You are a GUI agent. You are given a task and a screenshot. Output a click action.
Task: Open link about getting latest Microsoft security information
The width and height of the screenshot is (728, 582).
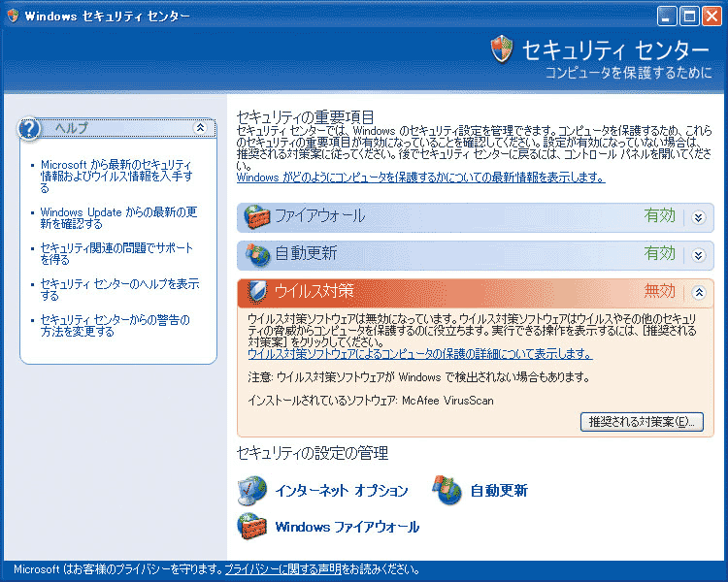[116, 177]
